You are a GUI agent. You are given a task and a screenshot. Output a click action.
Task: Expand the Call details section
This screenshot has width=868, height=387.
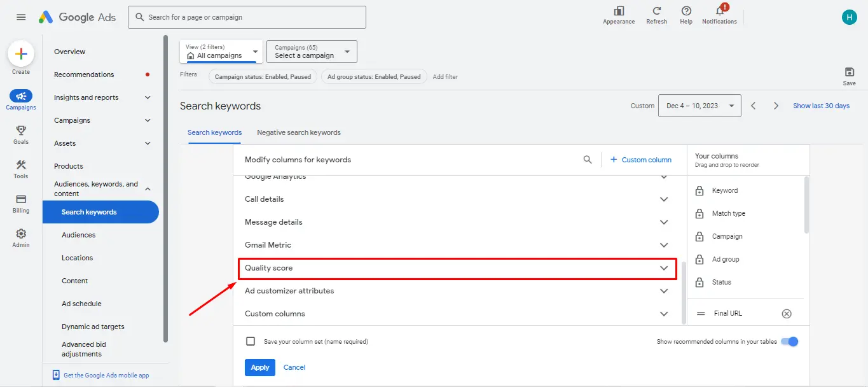[x=664, y=199]
